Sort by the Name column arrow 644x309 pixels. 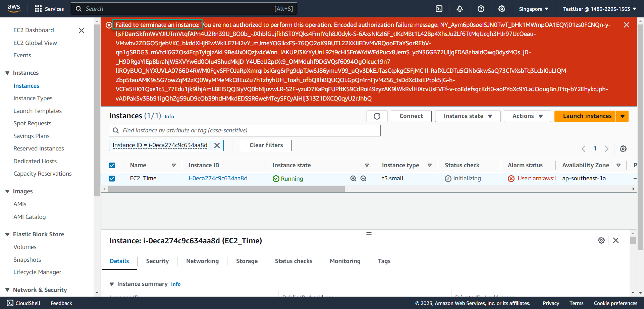[x=174, y=165]
